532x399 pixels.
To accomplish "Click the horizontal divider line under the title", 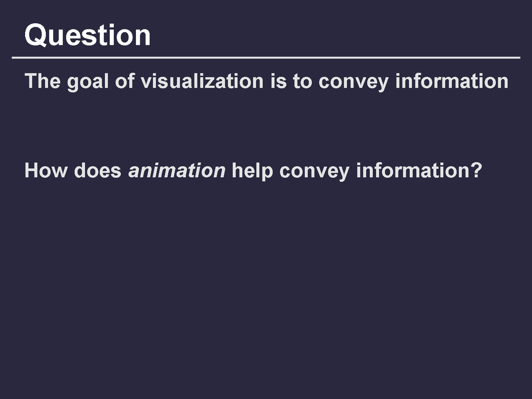I will (x=266, y=58).
